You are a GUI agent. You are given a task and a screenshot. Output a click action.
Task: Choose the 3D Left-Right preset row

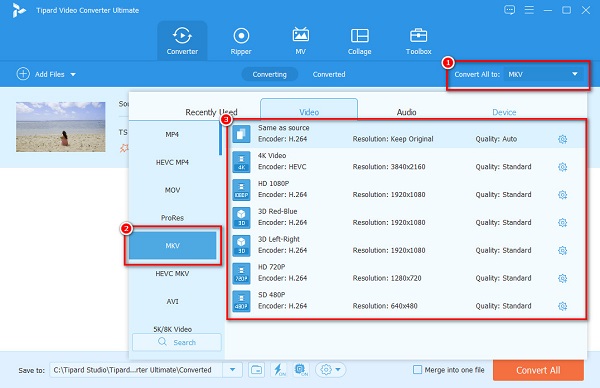tap(407, 245)
